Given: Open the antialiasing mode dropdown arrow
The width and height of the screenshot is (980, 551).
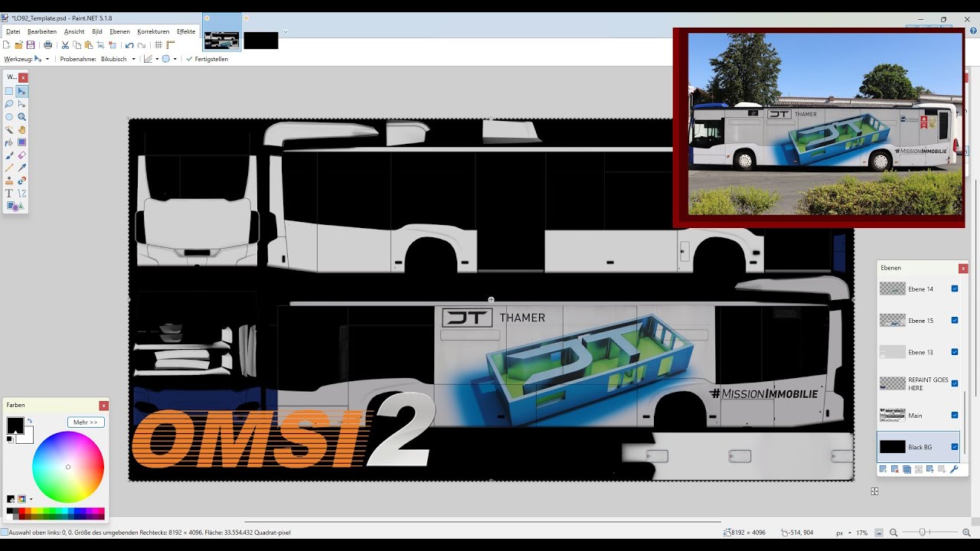Looking at the screenshot, I should tap(157, 59).
